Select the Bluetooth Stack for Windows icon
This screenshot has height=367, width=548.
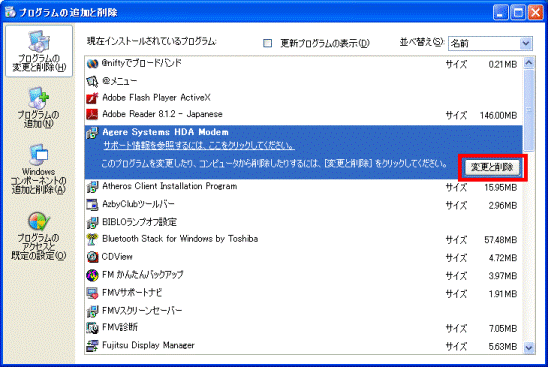point(92,239)
